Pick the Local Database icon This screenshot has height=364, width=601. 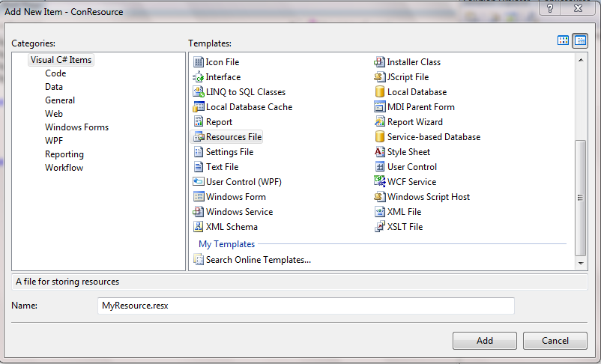(x=379, y=92)
